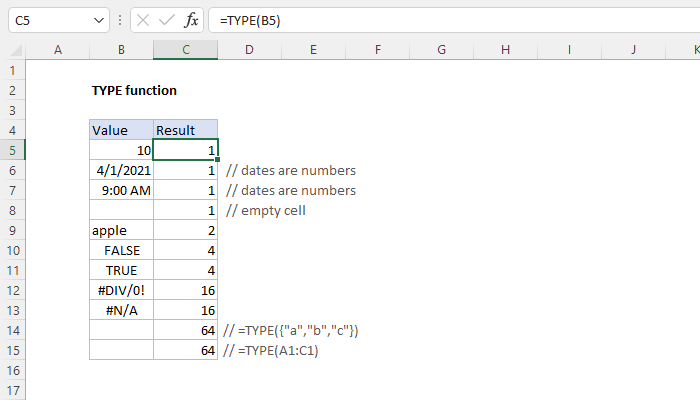Click the result 4 next to FALSE
700x400 pixels.
click(186, 250)
